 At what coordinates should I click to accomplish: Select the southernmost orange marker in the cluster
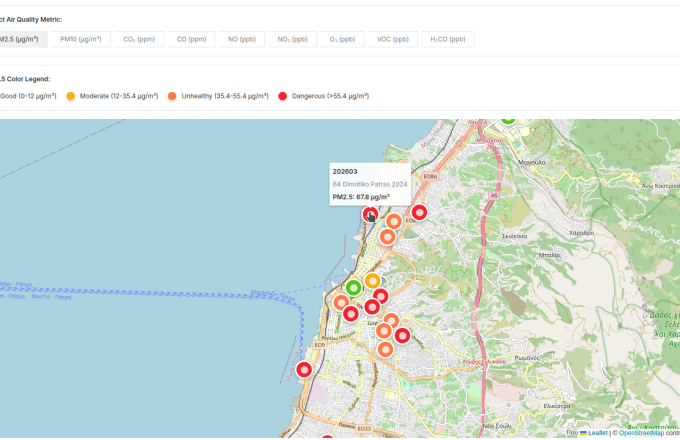point(385,349)
